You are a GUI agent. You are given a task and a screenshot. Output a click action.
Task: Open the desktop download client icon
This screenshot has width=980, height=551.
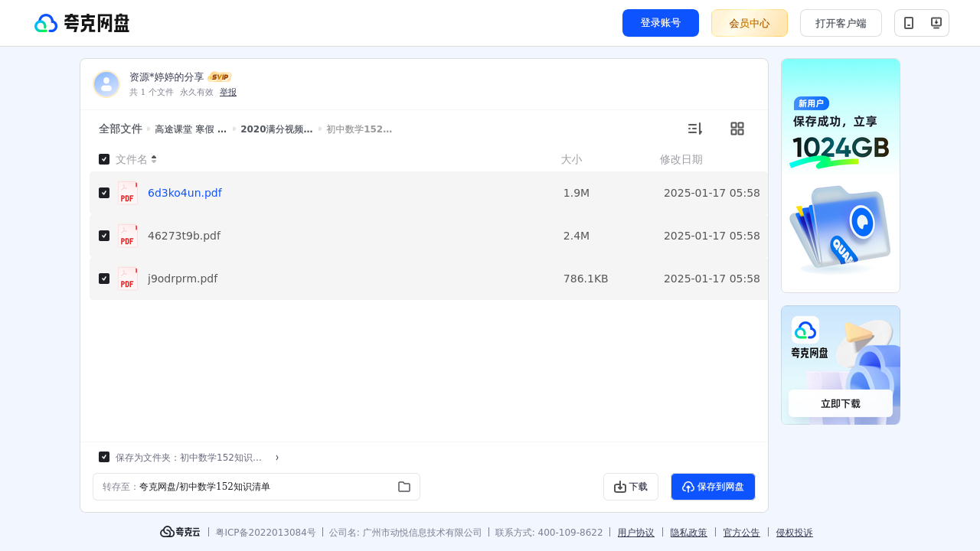point(936,23)
